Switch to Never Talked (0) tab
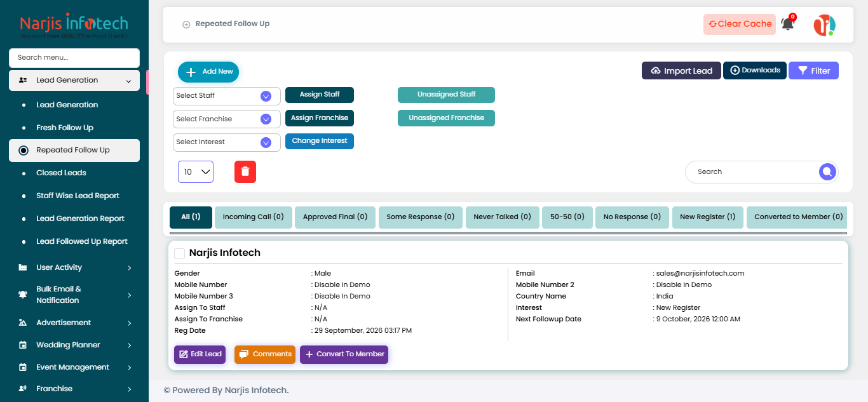 click(503, 217)
